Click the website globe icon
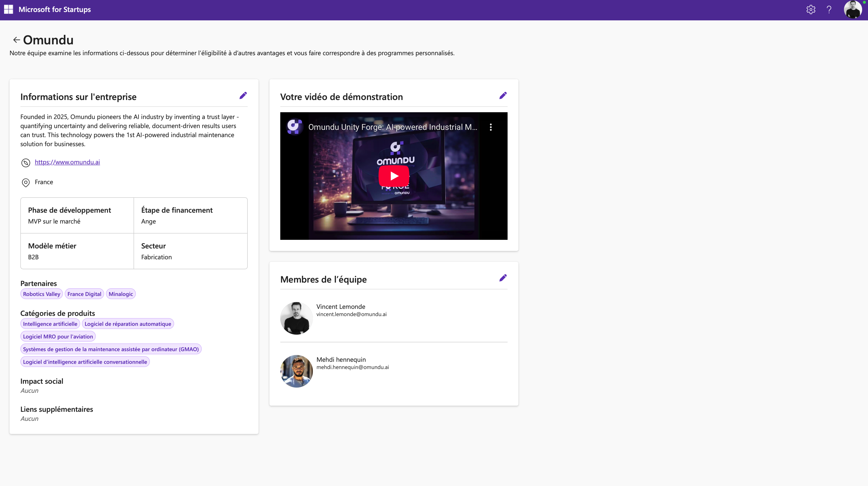 pyautogui.click(x=26, y=163)
